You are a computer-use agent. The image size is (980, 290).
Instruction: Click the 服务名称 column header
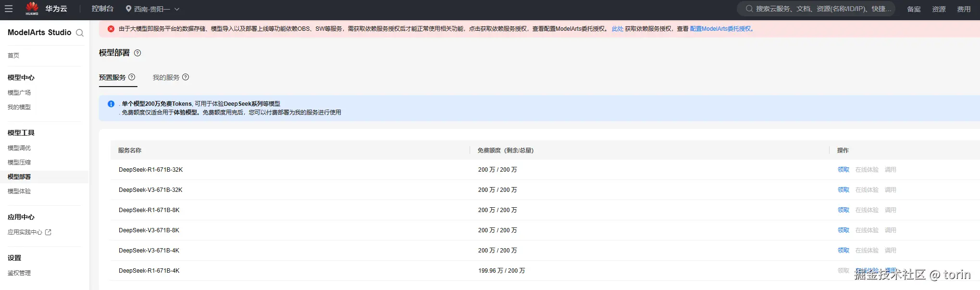130,151
